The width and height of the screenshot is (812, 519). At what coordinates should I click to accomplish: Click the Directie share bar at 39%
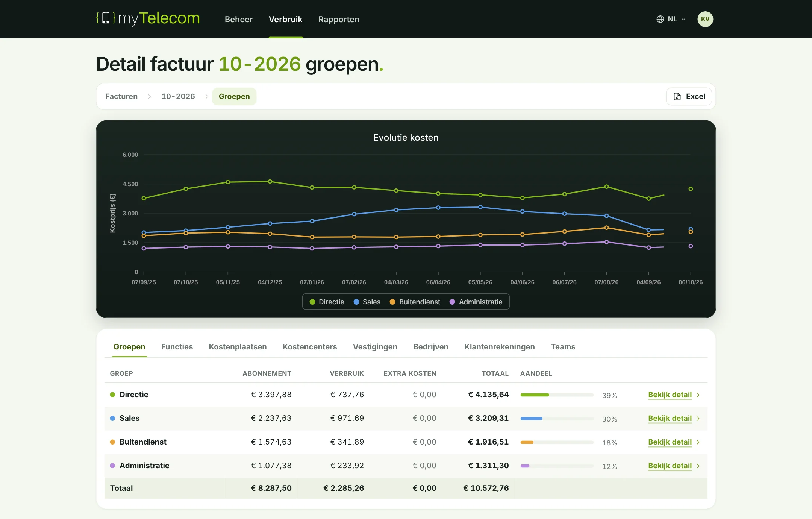[x=557, y=395]
